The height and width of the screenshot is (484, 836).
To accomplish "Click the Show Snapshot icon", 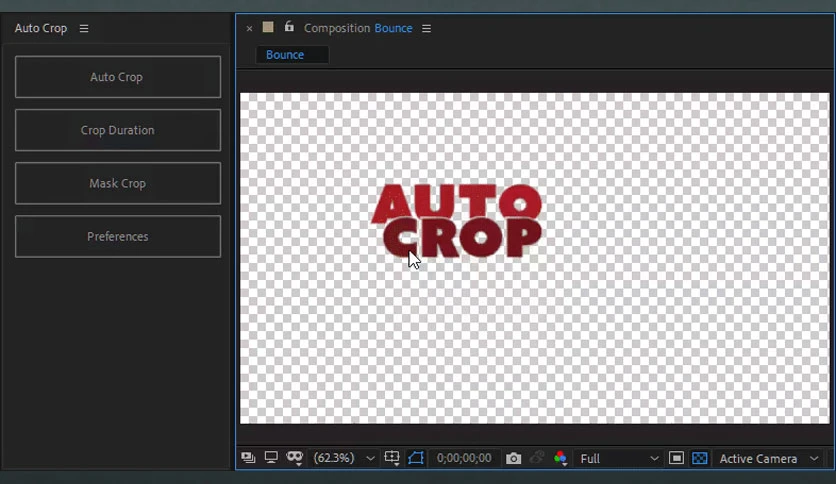I will point(537,457).
